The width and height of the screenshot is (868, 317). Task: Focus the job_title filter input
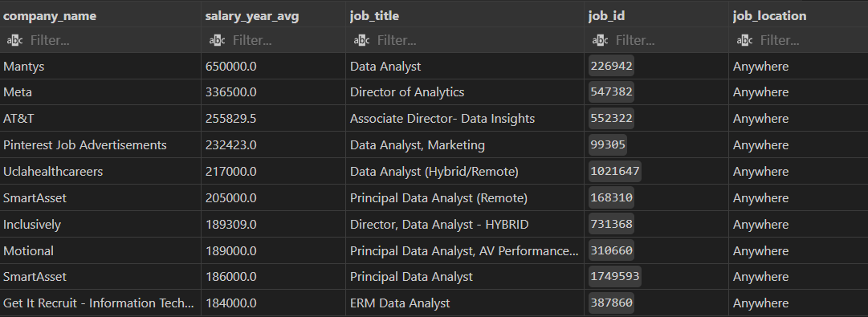tap(476, 40)
